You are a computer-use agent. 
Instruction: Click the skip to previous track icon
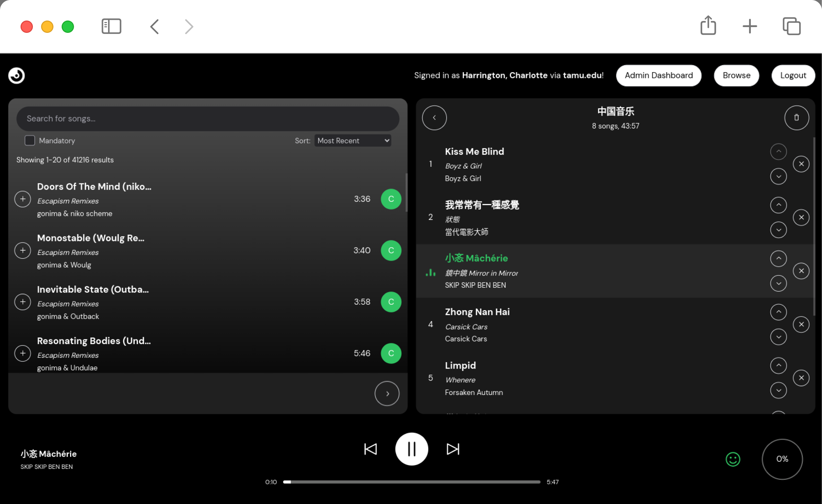pyautogui.click(x=370, y=449)
